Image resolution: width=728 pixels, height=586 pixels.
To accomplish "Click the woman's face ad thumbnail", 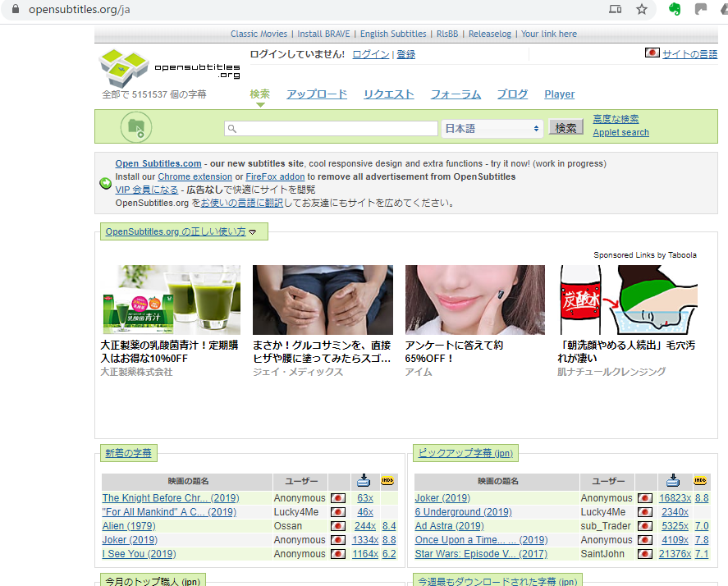I will pyautogui.click(x=475, y=300).
